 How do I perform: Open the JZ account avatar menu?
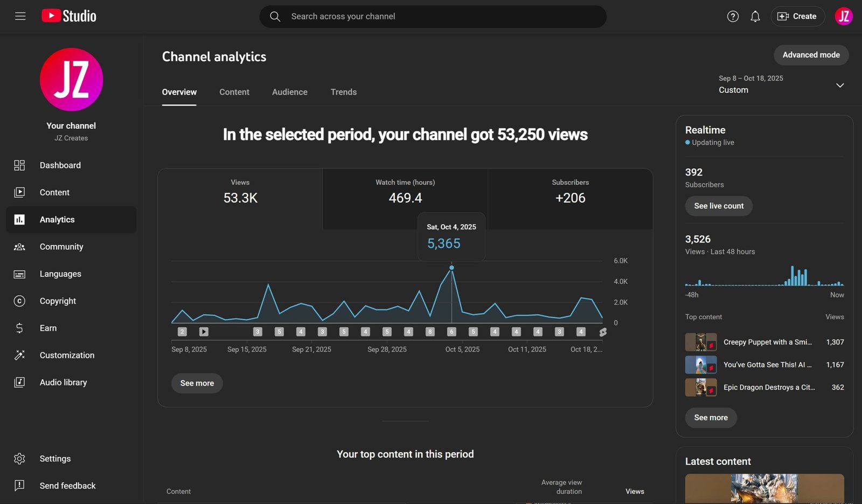[x=843, y=16]
